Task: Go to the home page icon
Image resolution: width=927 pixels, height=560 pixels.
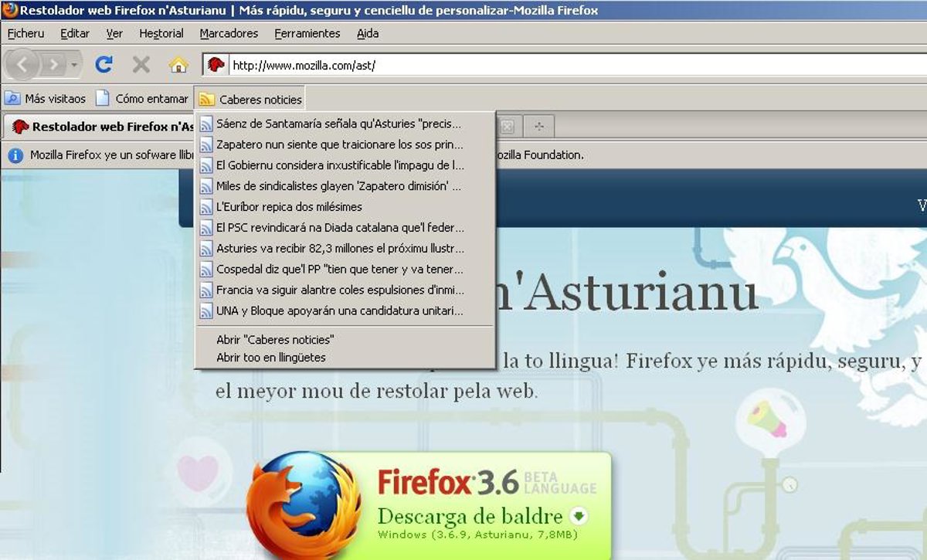Action: [x=178, y=65]
